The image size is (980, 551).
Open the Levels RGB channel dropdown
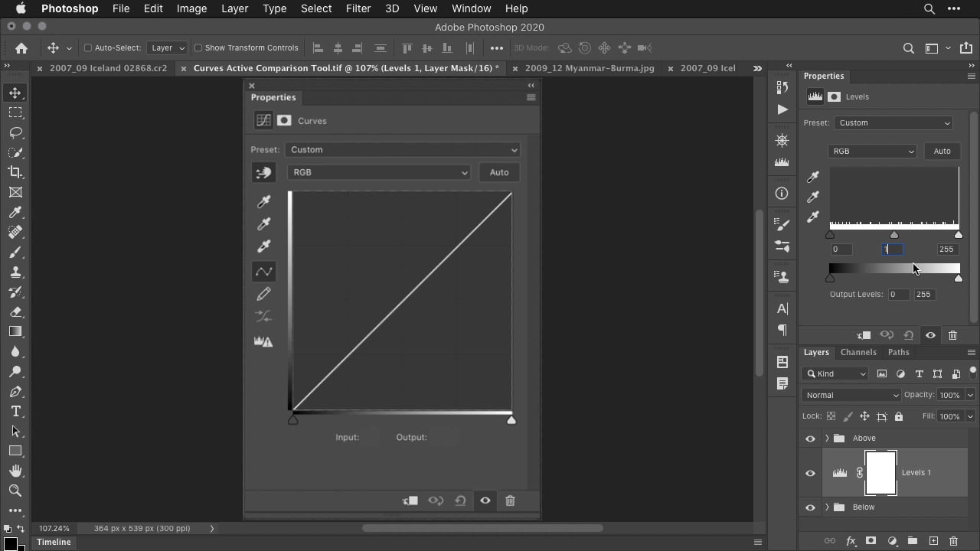(872, 151)
